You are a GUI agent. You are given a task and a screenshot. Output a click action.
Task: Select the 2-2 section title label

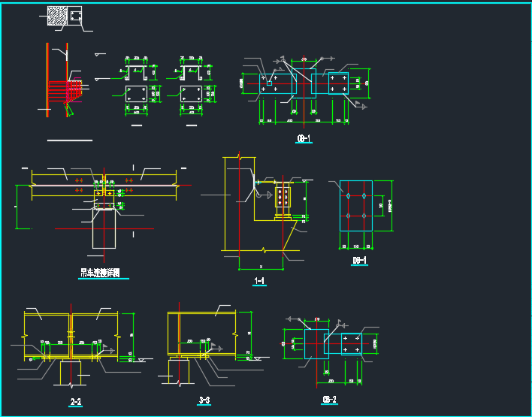[x=76, y=402]
